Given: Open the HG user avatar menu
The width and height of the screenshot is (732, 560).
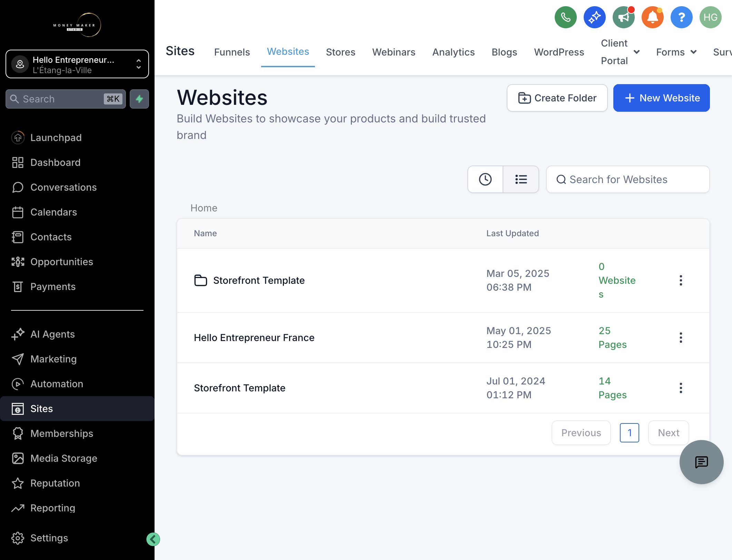Looking at the screenshot, I should (x=710, y=17).
